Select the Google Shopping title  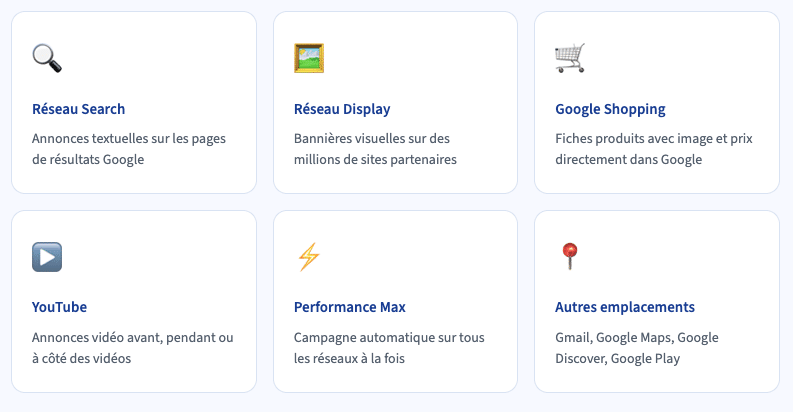[x=610, y=109]
